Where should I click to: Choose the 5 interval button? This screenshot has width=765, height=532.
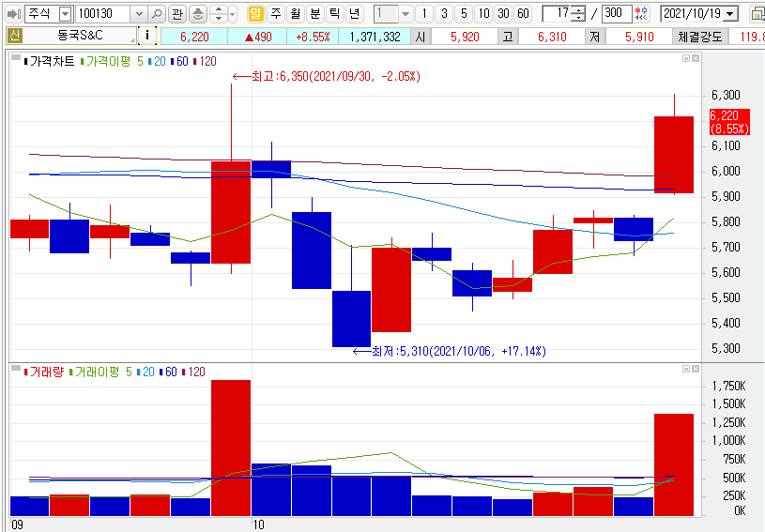[x=464, y=14]
